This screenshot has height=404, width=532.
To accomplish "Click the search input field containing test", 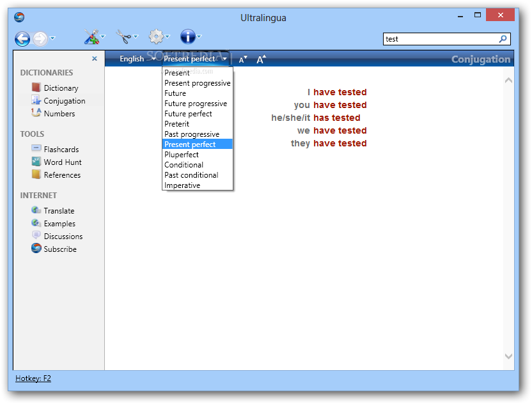I will tap(440, 39).
